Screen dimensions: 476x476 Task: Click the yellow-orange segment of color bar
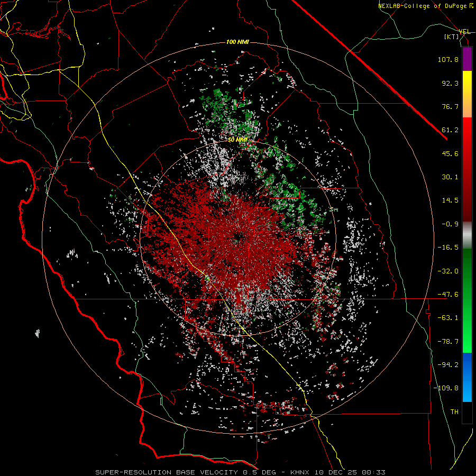point(467,94)
